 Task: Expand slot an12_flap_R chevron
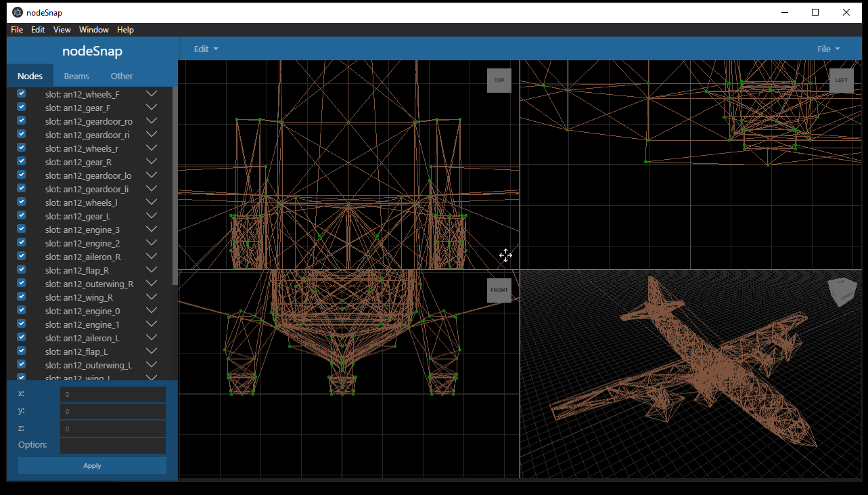coord(152,270)
